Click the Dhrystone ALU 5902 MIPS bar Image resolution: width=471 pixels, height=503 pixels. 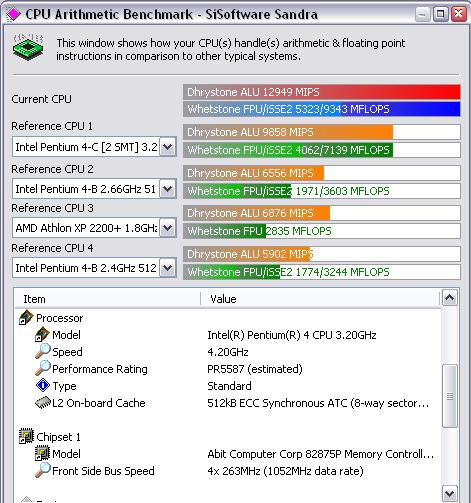(x=322, y=254)
